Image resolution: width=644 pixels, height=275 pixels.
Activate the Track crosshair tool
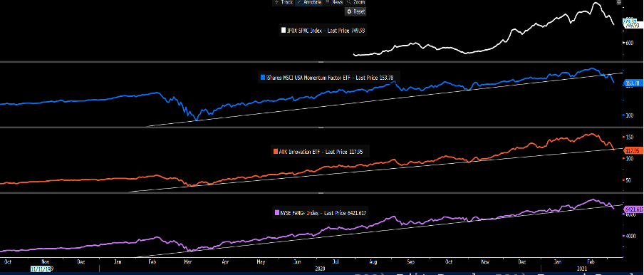click(283, 2)
